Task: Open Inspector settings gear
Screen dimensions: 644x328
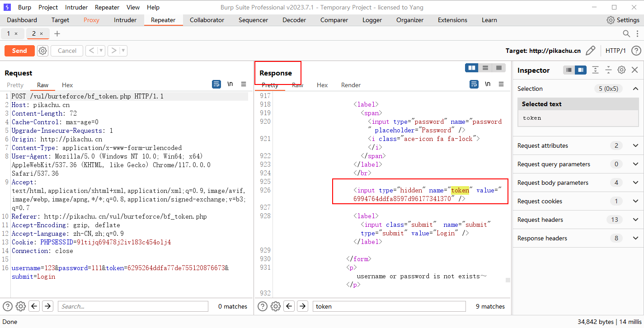Action: (x=621, y=70)
